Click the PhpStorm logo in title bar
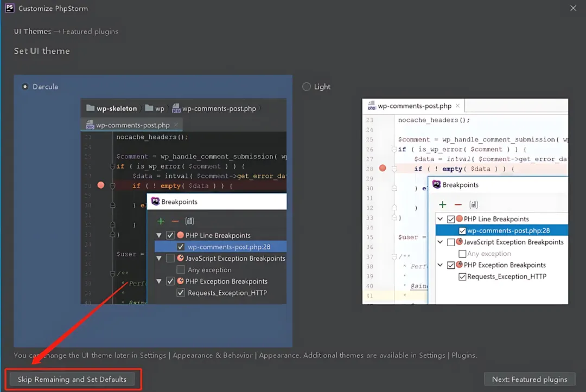 point(10,8)
